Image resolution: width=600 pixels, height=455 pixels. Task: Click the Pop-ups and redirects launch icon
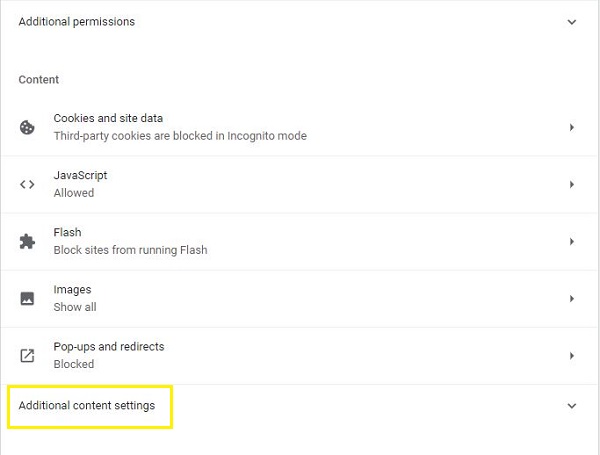tap(27, 355)
